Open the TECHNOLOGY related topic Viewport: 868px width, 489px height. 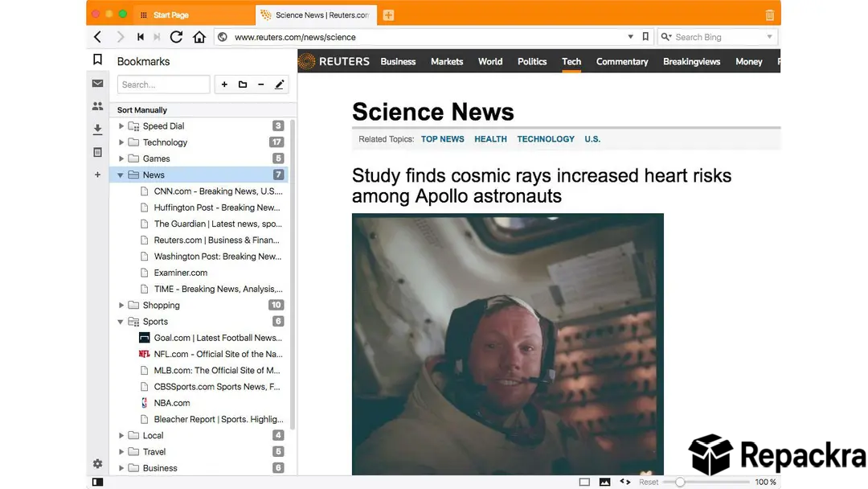coord(546,139)
